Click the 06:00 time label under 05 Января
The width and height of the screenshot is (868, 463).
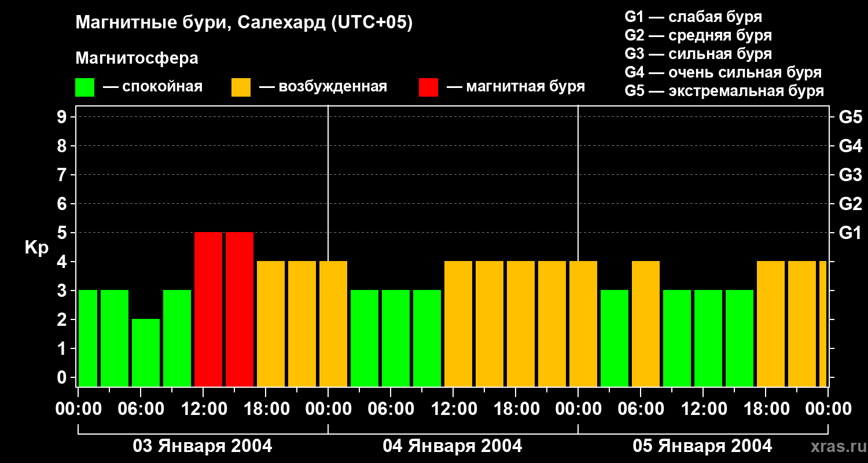[x=641, y=409]
